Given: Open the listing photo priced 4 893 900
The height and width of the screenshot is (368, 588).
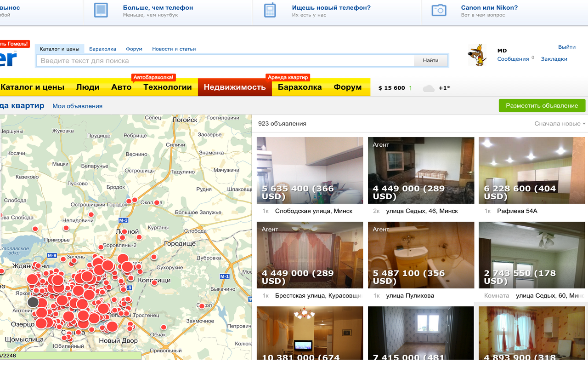Looking at the screenshot, I should (532, 333).
